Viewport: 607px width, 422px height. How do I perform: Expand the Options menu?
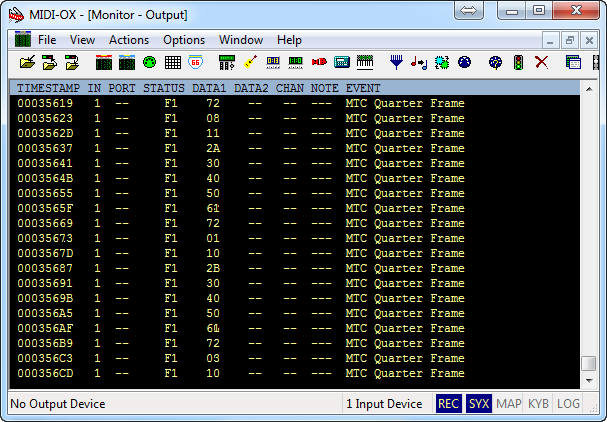[184, 40]
